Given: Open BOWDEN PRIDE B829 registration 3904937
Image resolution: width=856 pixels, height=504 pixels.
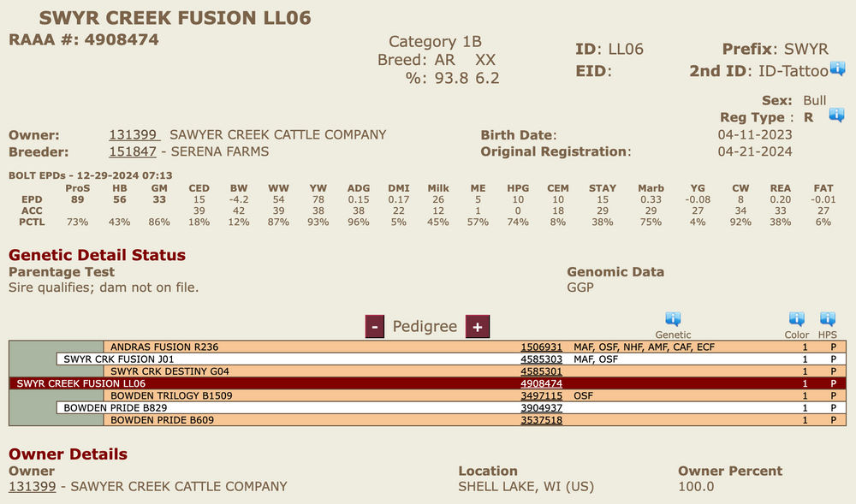Looking at the screenshot, I should tap(541, 408).
